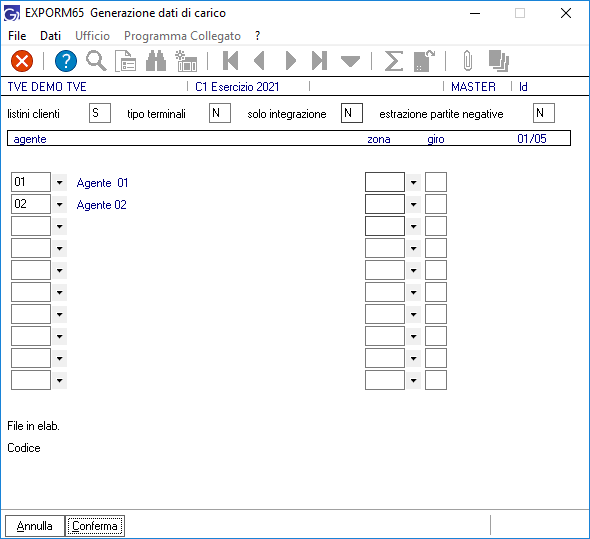Click the magnifying glass search icon
590x539 pixels.
pyautogui.click(x=96, y=61)
